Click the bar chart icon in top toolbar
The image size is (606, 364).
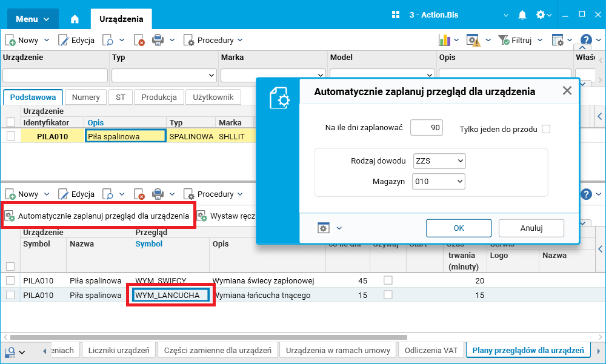point(444,40)
